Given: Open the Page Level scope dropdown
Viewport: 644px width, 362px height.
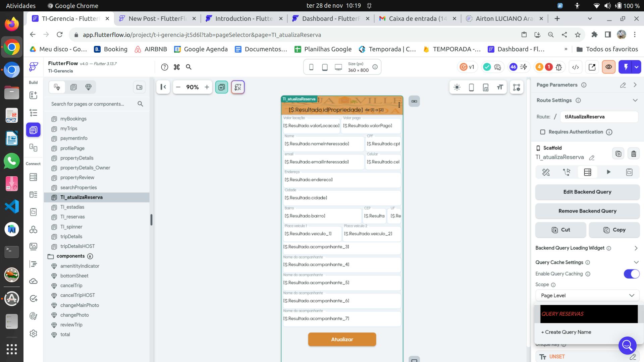Looking at the screenshot, I should (x=587, y=296).
